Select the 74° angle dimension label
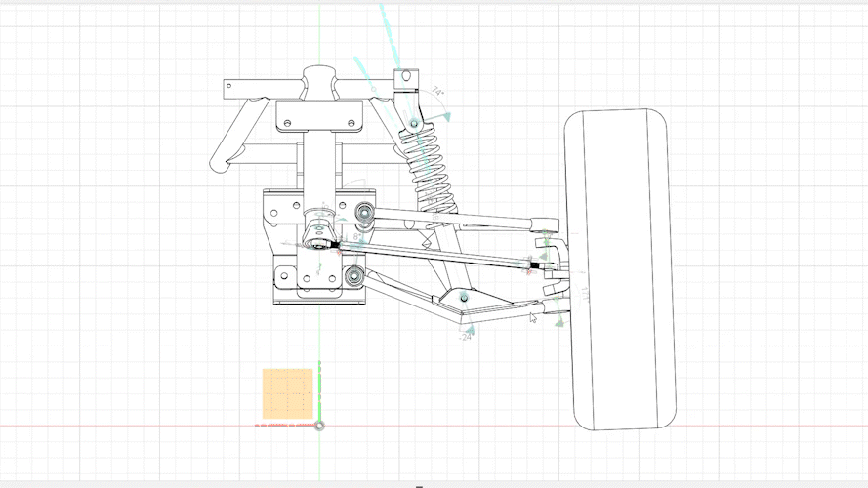The width and height of the screenshot is (868, 488). tap(436, 93)
